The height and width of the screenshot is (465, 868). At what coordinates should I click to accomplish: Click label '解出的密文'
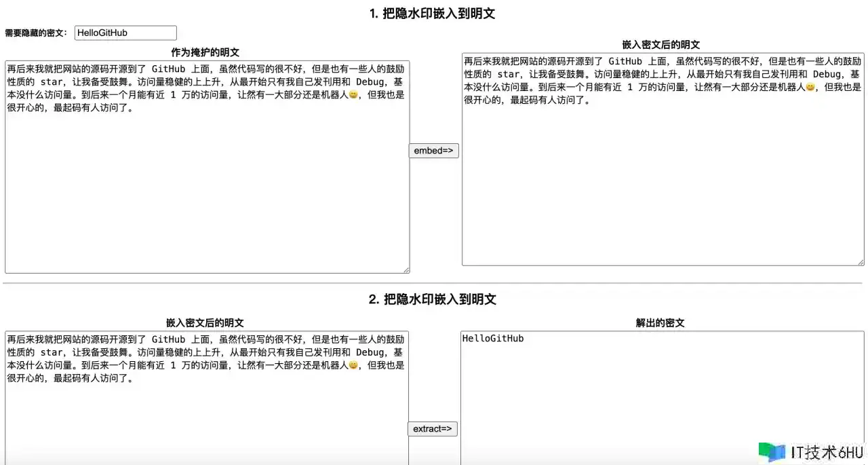[x=660, y=323]
